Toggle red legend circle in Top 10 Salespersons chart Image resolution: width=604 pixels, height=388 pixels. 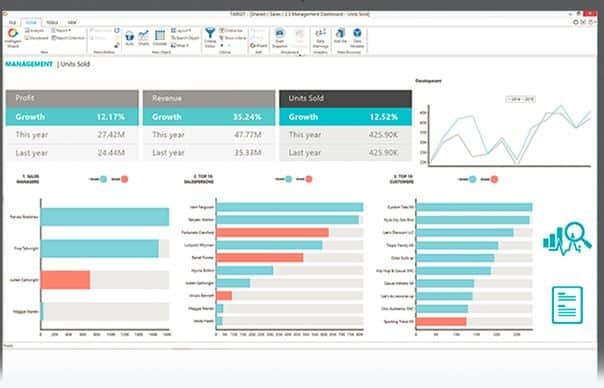(309, 179)
